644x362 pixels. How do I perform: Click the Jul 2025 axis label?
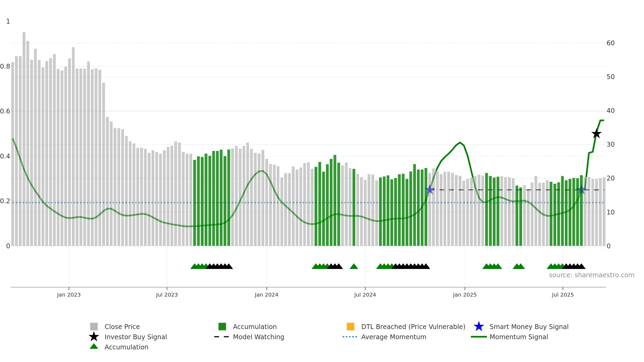[x=563, y=295]
